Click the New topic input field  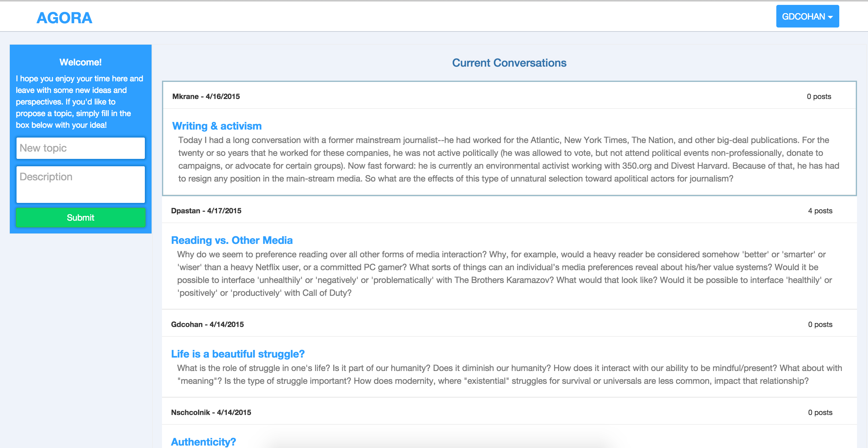pos(80,148)
